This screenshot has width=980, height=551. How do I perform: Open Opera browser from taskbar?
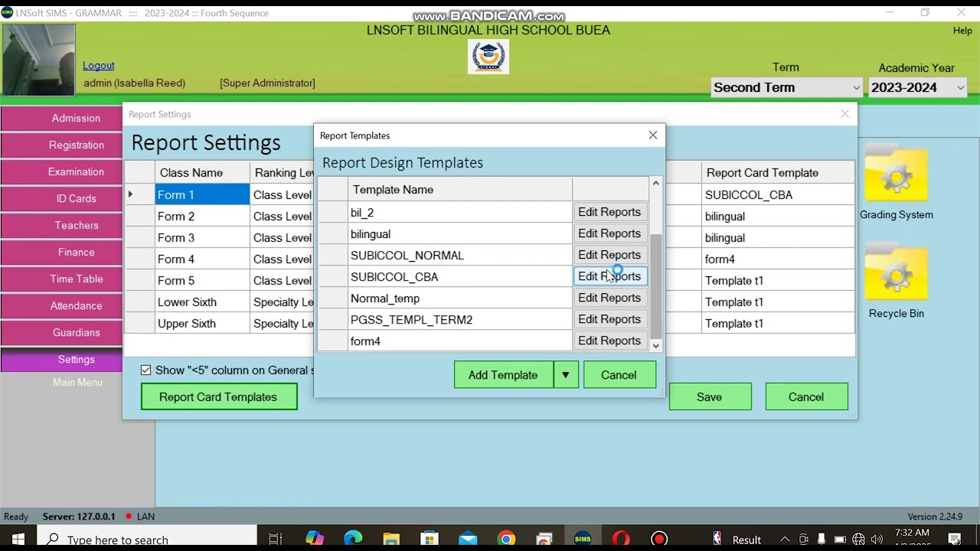(621, 539)
